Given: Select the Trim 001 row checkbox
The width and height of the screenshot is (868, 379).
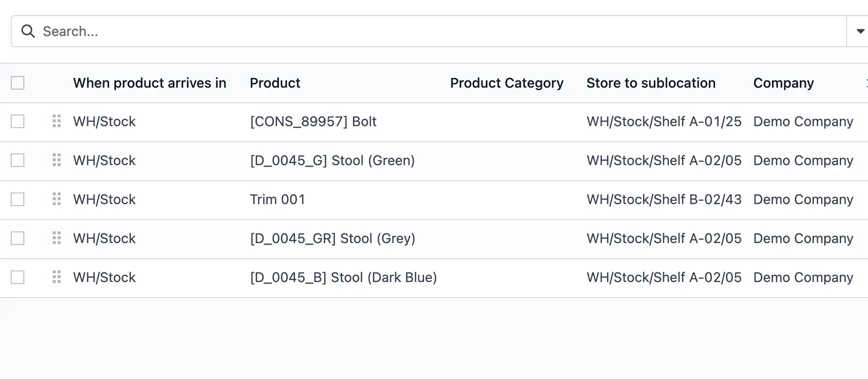Looking at the screenshot, I should pos(18,199).
